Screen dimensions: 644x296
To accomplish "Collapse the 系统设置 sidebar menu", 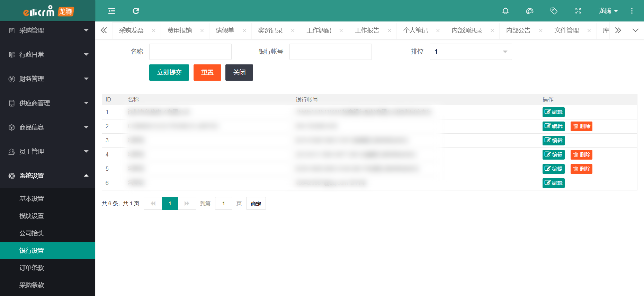I will pos(47,176).
